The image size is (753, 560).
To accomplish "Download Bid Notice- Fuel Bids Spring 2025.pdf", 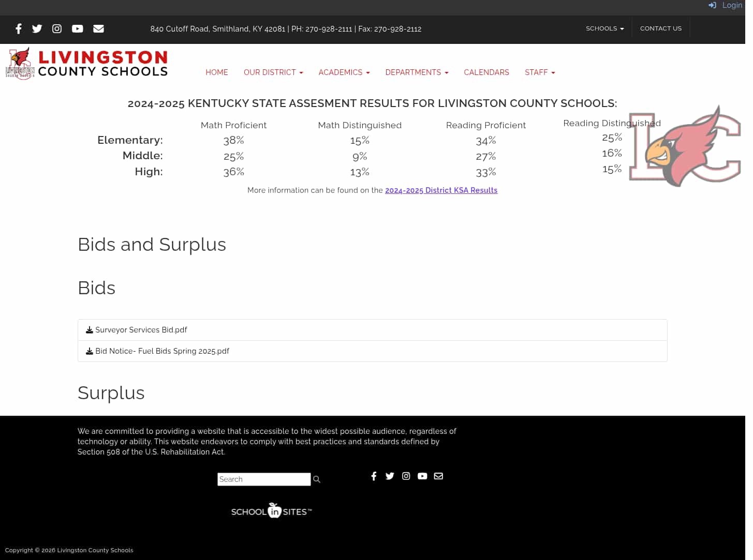I will pos(162,351).
